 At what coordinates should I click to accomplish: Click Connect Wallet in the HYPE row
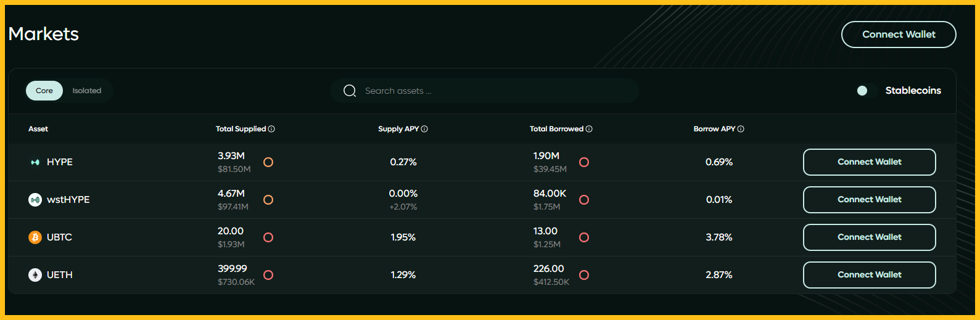869,162
